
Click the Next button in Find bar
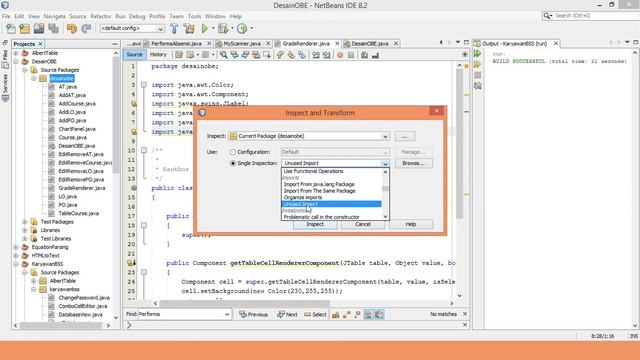tap(287, 314)
